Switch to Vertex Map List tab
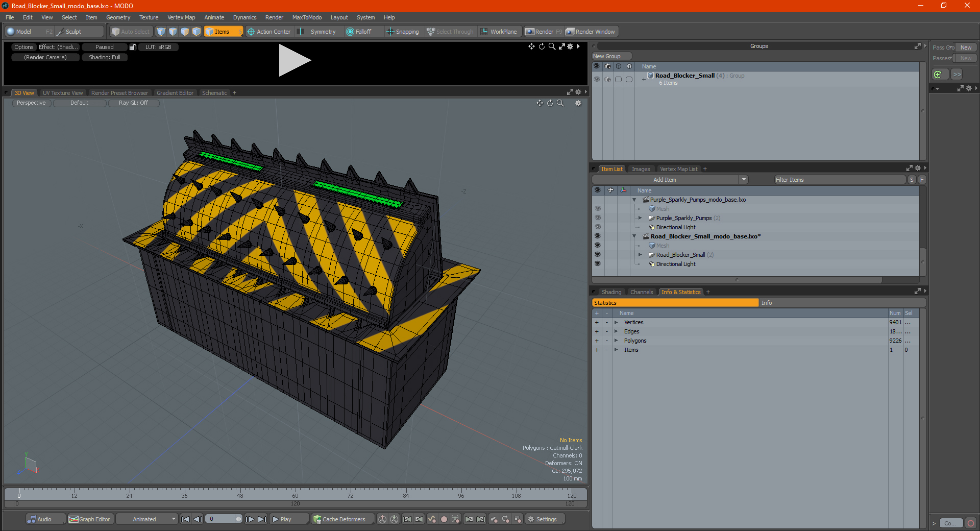 678,169
